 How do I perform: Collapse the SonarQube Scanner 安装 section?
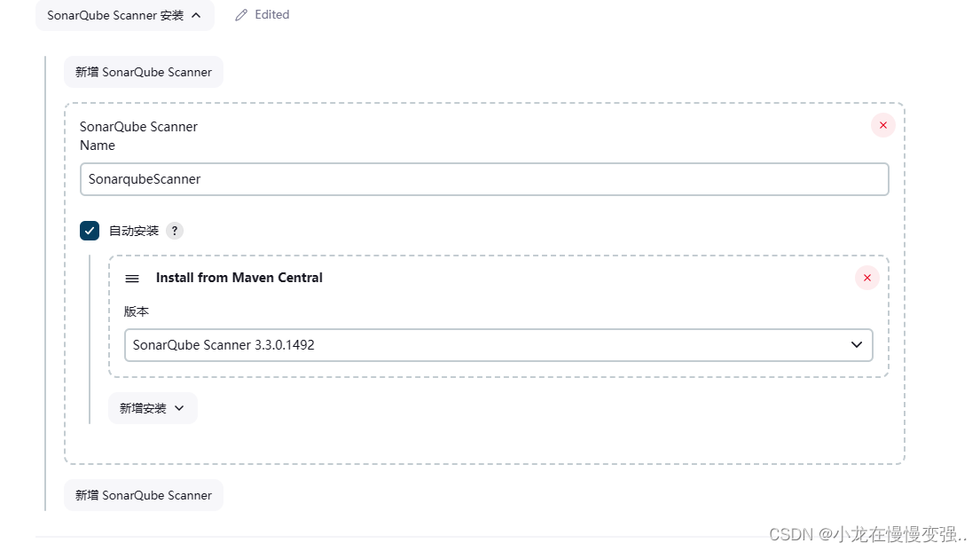point(124,15)
